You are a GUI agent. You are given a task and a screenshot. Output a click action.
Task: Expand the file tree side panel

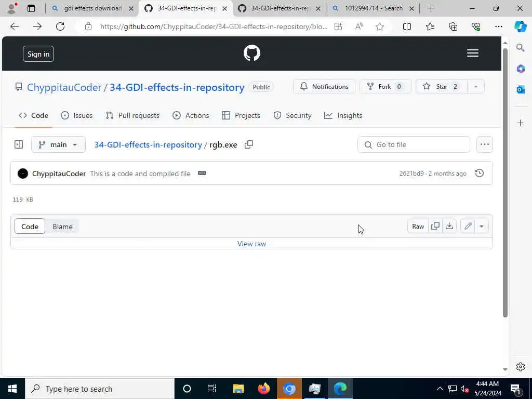tap(19, 144)
